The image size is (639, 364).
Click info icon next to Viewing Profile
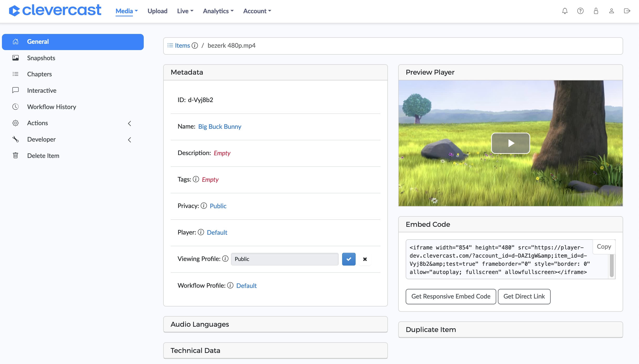(x=225, y=259)
